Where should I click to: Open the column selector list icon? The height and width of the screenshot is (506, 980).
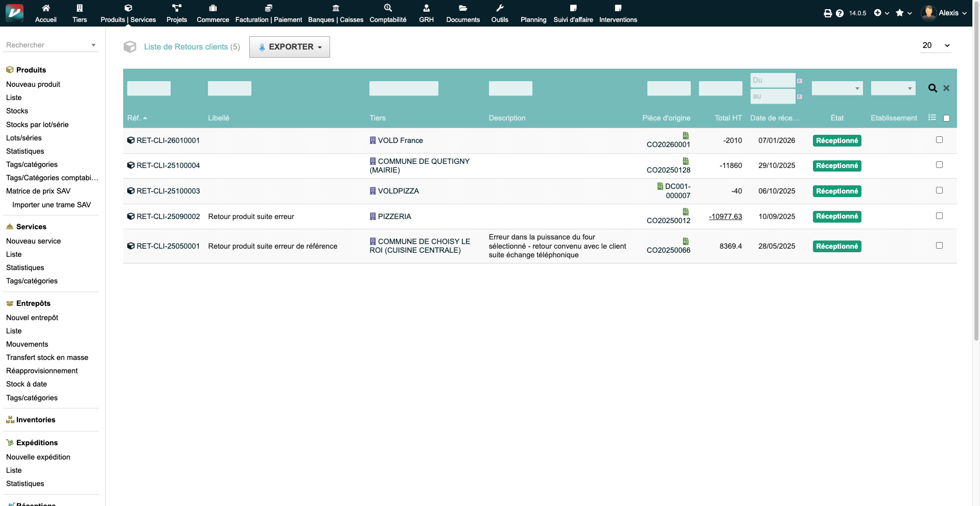pyautogui.click(x=932, y=117)
